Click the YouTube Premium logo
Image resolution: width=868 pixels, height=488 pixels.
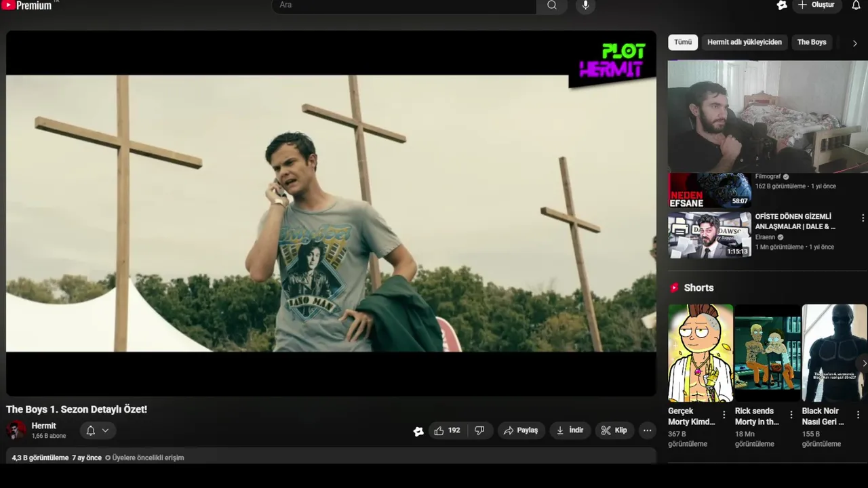(27, 5)
